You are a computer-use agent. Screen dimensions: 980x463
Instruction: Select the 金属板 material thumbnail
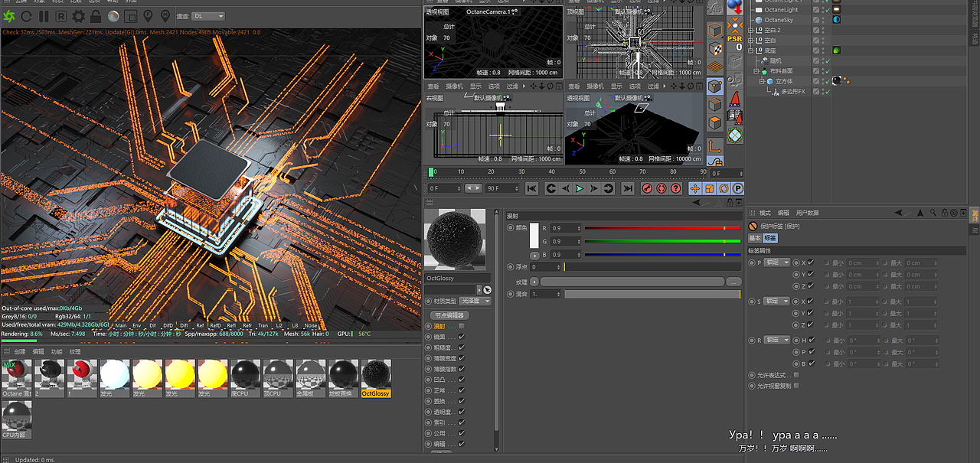click(311, 374)
